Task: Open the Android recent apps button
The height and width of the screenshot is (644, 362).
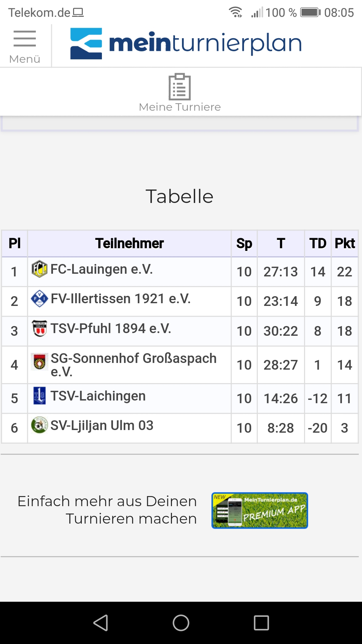Action: [x=261, y=623]
